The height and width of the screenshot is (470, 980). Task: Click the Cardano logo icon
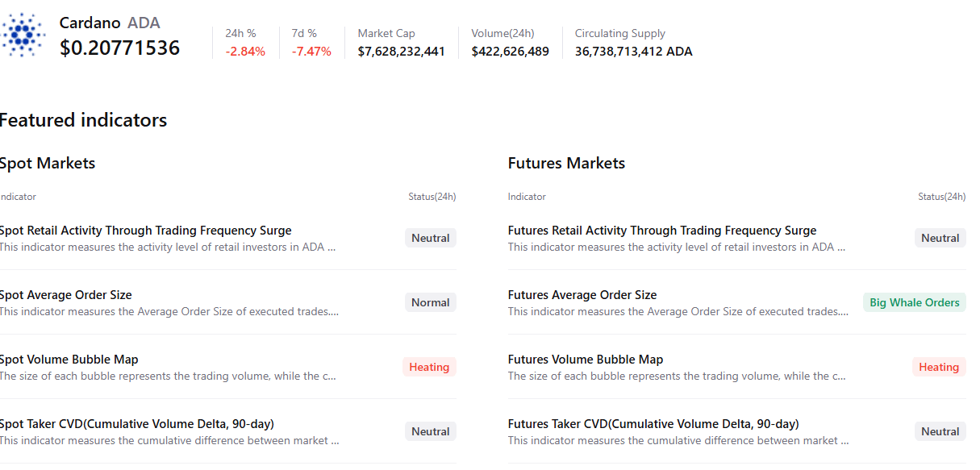[x=24, y=35]
